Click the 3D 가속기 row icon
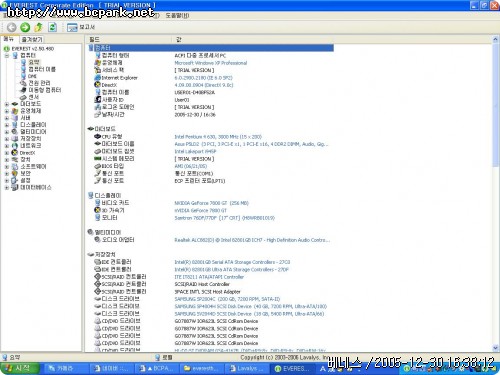Screen dimensions: 500x375 pyautogui.click(x=97, y=210)
